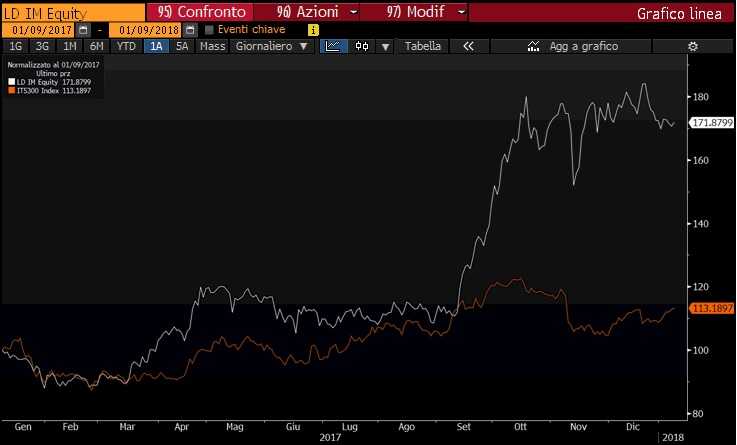Image resolution: width=737 pixels, height=445 pixels.
Task: Open the end date calendar picker icon
Action: click(x=190, y=30)
